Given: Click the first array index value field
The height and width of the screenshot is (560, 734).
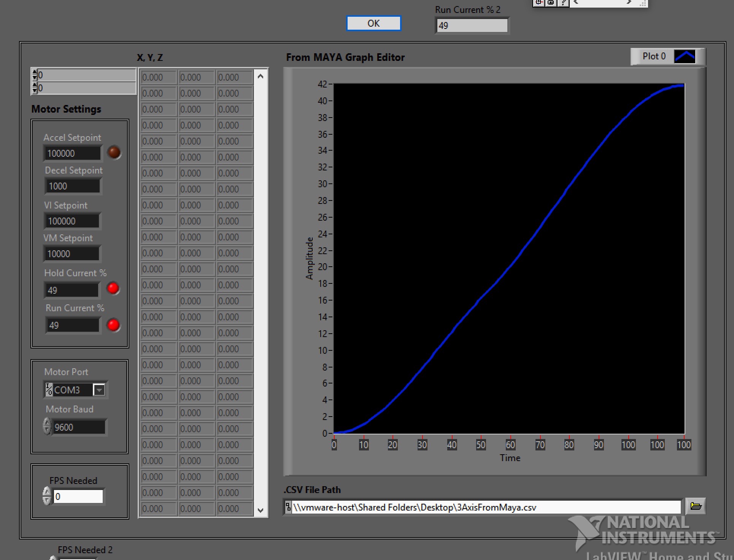Looking at the screenshot, I should [x=87, y=75].
